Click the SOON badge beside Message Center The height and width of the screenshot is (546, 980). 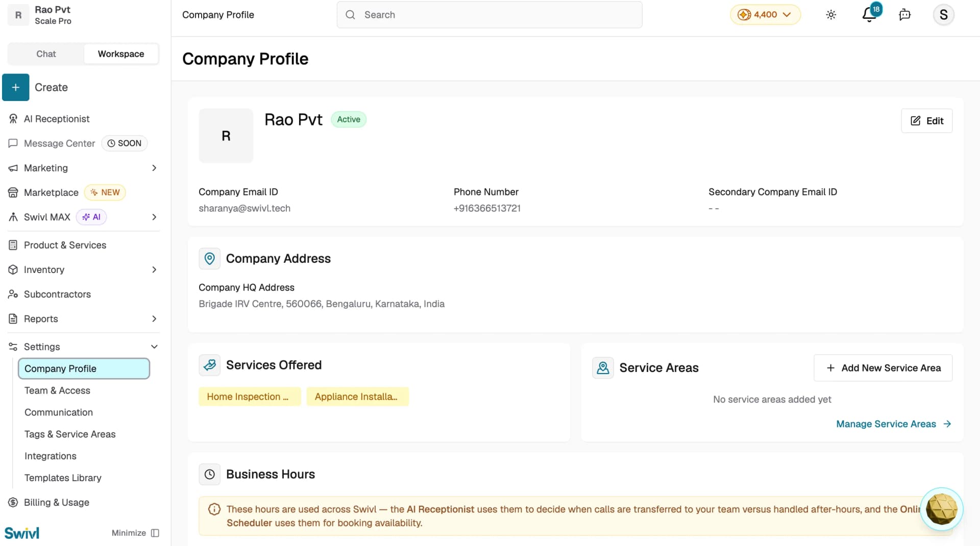coord(125,143)
